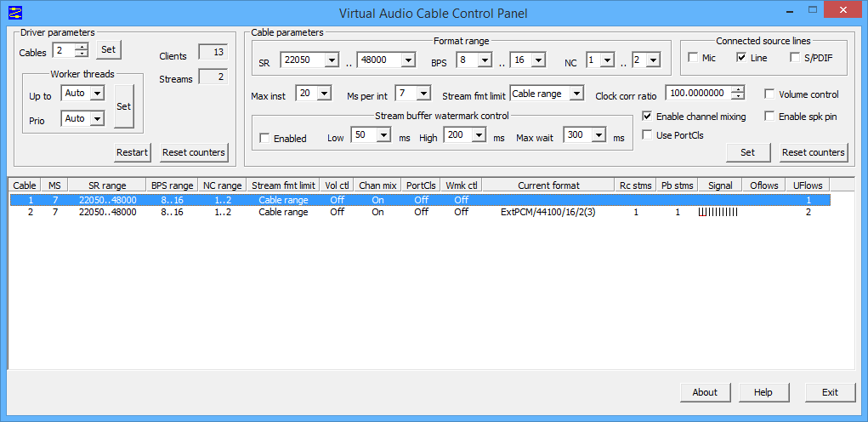Enable the Volume control checkbox
The width and height of the screenshot is (868, 422).
(769, 94)
